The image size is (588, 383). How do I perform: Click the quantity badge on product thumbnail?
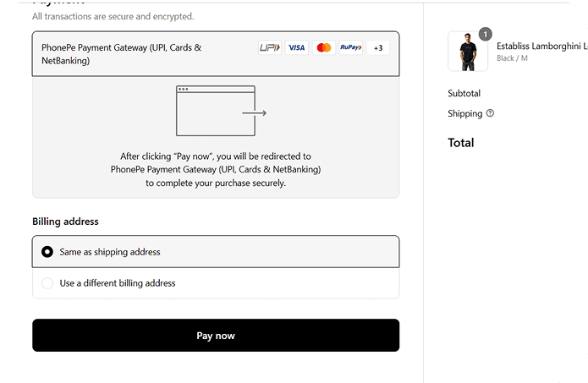[485, 35]
